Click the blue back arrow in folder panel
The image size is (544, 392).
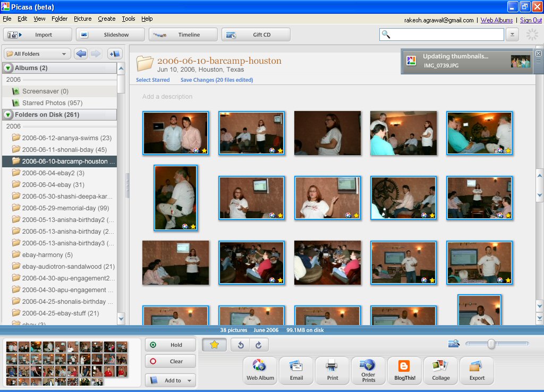coord(81,54)
